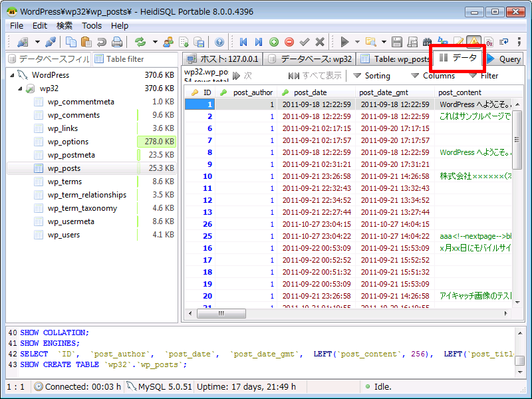
Task: Click the load SQL file folder icon
Action: tap(371, 42)
